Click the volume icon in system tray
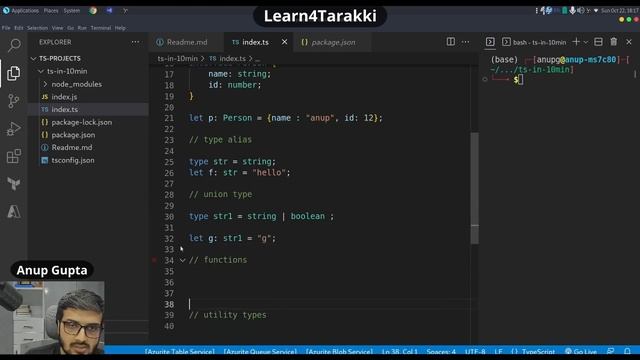Image resolution: width=640 pixels, height=360 pixels. (x=580, y=11)
